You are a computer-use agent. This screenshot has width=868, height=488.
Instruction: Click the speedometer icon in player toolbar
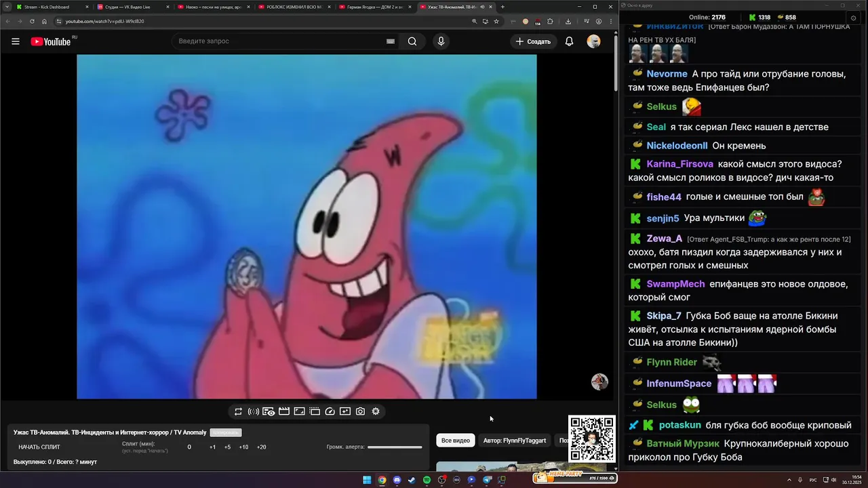coord(330,411)
